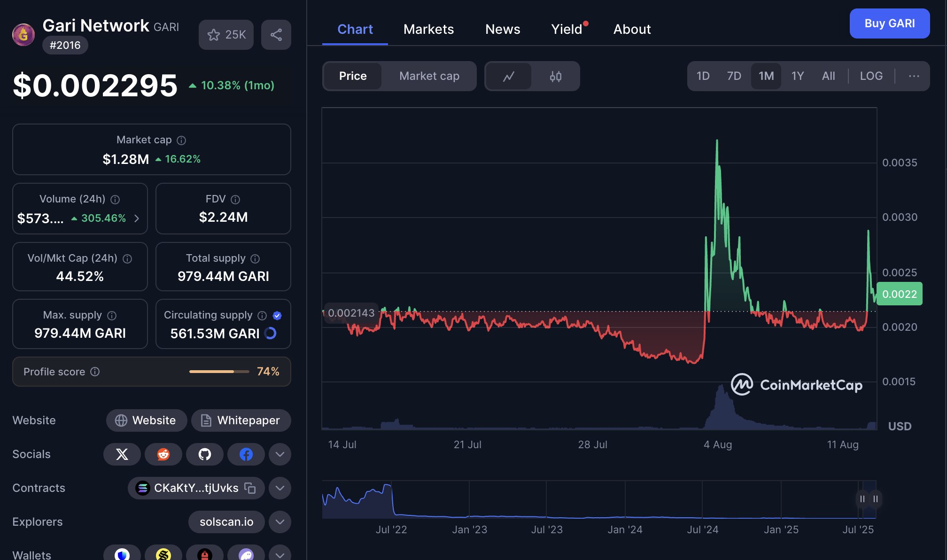Expand more socials dropdown chevron
Viewport: 947px width, 560px height.
280,454
